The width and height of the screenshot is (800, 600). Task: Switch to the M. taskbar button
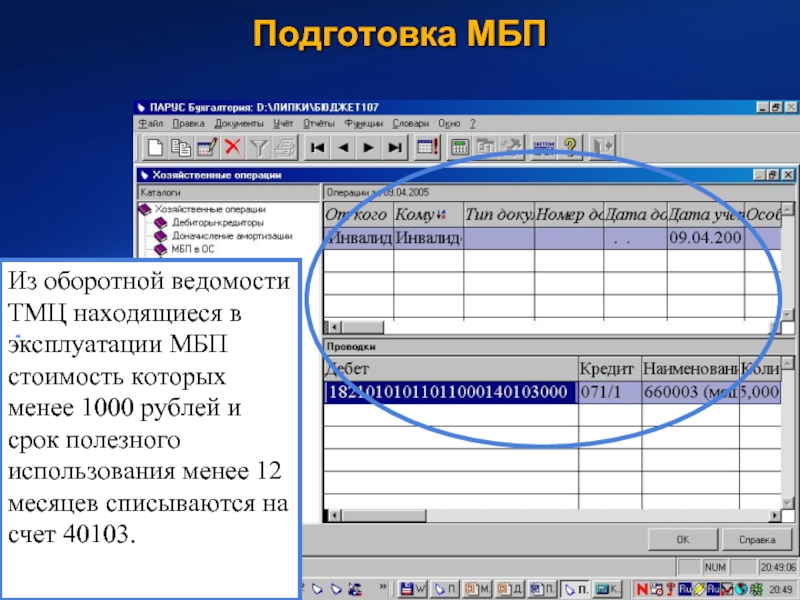click(478, 589)
